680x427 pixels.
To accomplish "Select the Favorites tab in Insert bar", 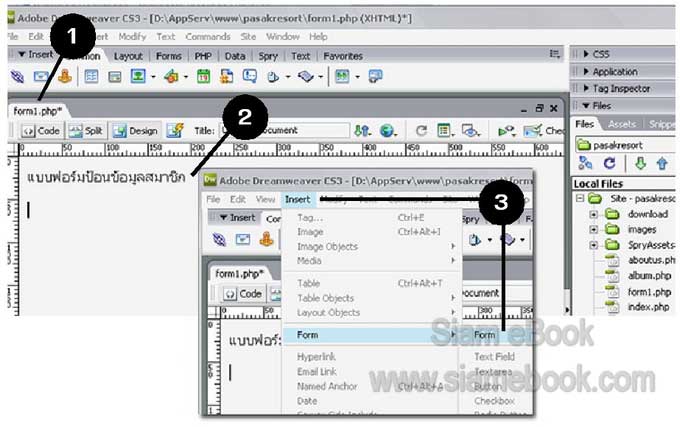I will click(x=343, y=56).
